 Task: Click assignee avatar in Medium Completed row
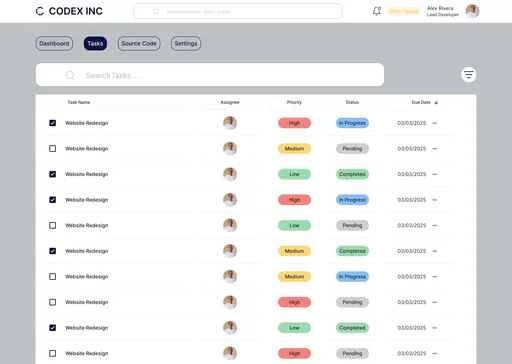[x=230, y=251]
